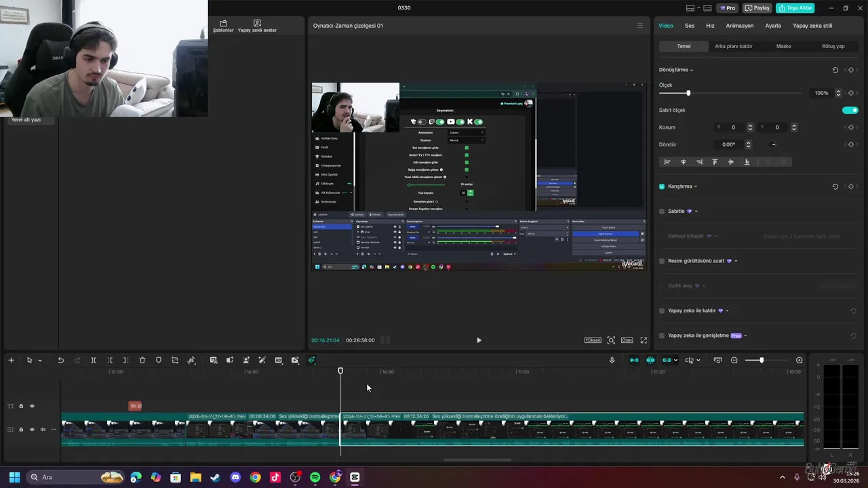Click the Paylaş share button
Viewport: 868px width, 488px height.
[x=757, y=8]
